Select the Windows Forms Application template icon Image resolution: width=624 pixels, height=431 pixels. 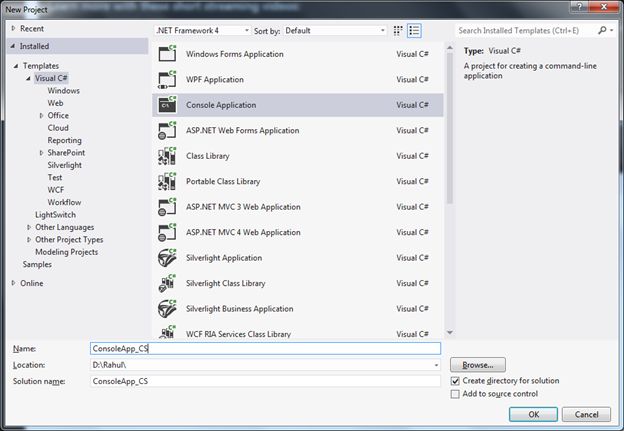[x=167, y=54]
